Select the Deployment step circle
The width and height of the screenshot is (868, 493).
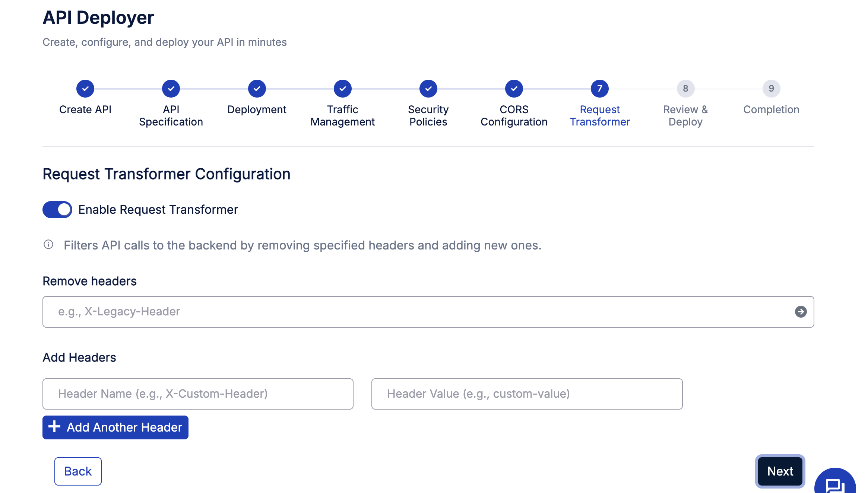tap(257, 89)
